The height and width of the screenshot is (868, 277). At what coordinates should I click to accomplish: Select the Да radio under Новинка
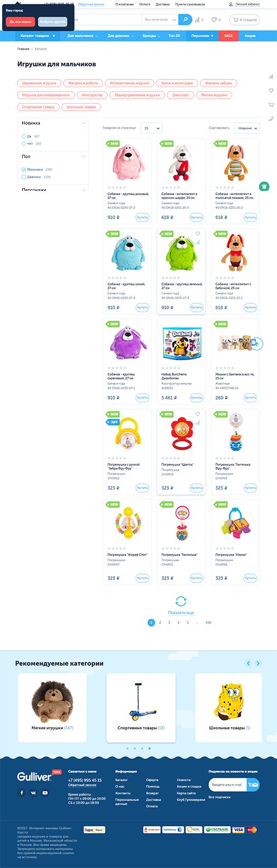24,136
